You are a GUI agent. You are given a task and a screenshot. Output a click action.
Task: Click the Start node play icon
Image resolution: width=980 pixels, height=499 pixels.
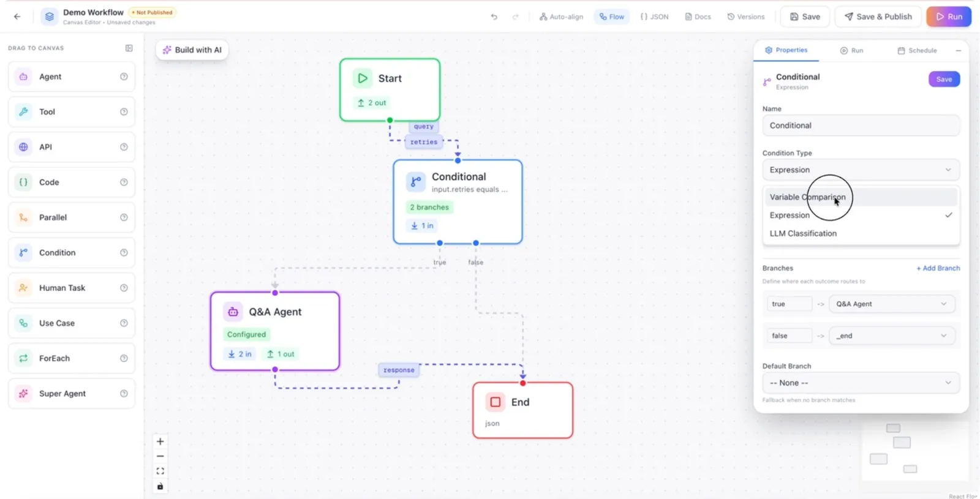point(363,78)
